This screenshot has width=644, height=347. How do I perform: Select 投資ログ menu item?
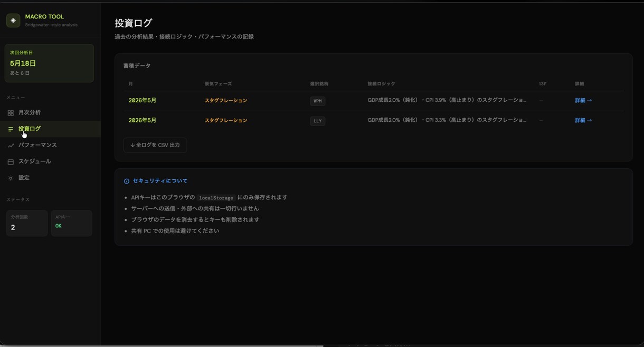(x=50, y=129)
